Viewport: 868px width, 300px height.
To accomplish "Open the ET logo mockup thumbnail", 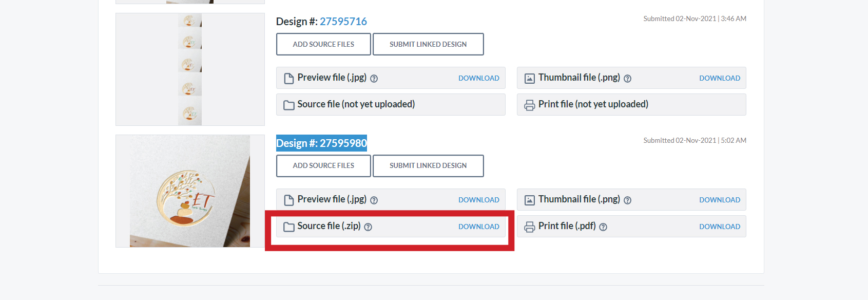I will pyautogui.click(x=190, y=191).
